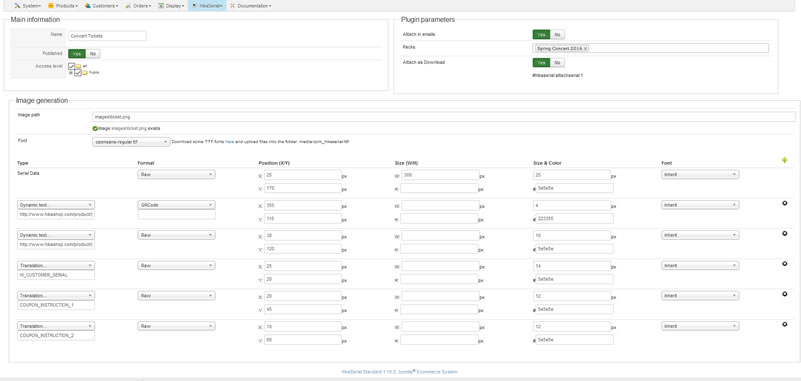This screenshot has height=381, width=801.
Task: Set Attach in emails to No
Action: click(557, 35)
